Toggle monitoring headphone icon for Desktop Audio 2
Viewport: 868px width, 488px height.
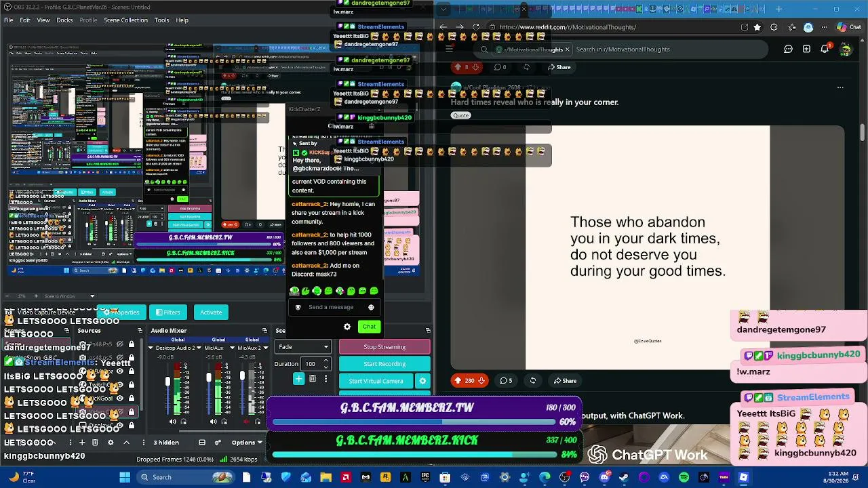184,422
